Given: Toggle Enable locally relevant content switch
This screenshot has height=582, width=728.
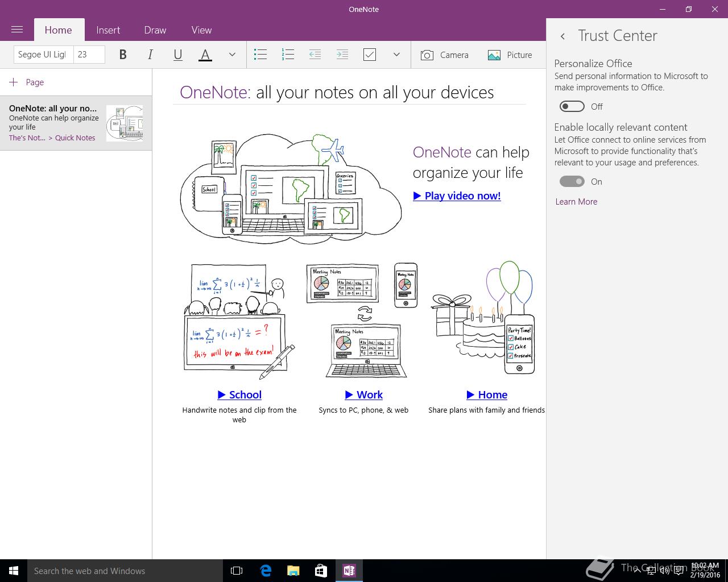Looking at the screenshot, I should [572, 181].
